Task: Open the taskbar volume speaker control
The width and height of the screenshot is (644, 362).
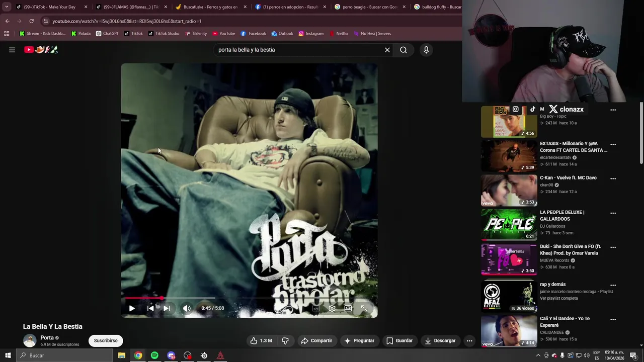Action: (x=586, y=355)
